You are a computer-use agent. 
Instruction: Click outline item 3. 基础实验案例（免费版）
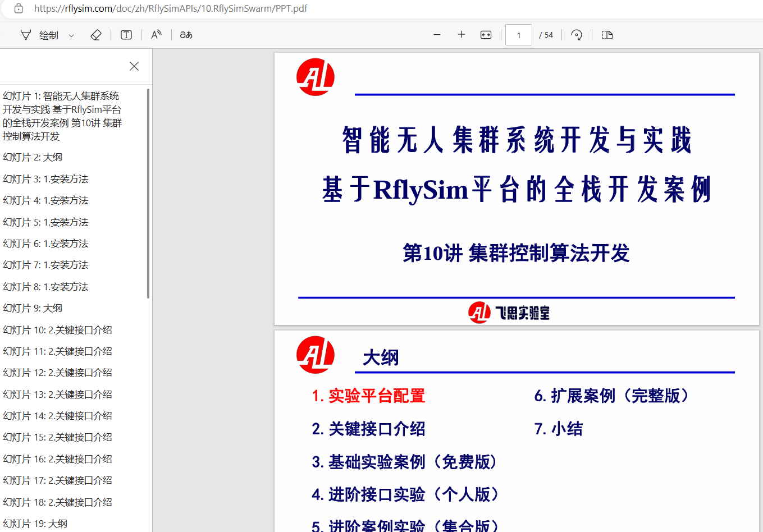coord(405,462)
